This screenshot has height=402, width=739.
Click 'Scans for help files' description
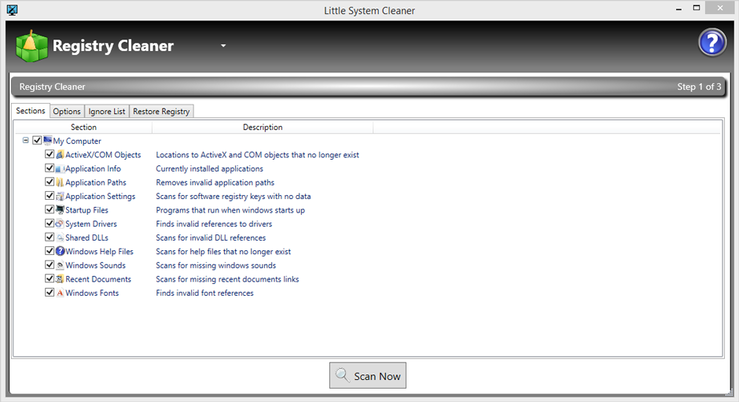tap(223, 251)
